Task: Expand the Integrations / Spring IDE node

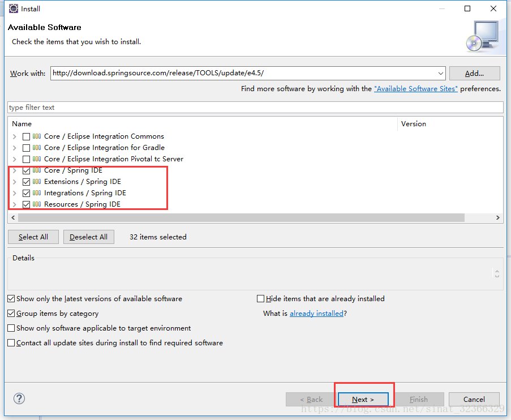Action: coord(14,193)
